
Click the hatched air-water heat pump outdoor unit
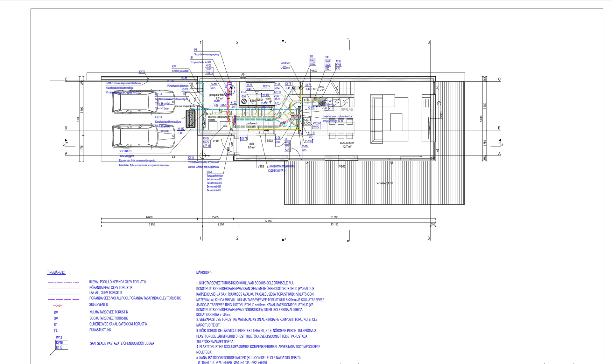pyautogui.click(x=191, y=119)
